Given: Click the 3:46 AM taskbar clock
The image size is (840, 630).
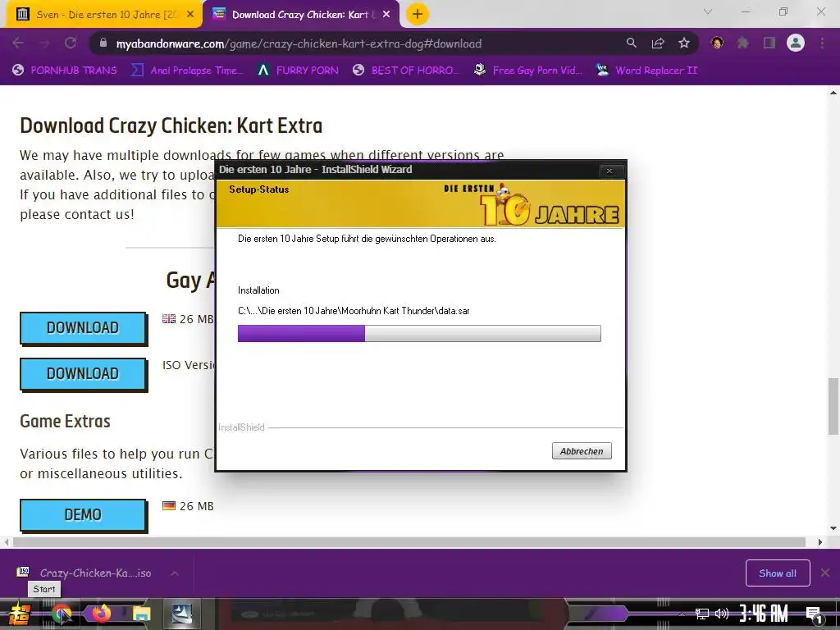Looking at the screenshot, I should [x=764, y=614].
